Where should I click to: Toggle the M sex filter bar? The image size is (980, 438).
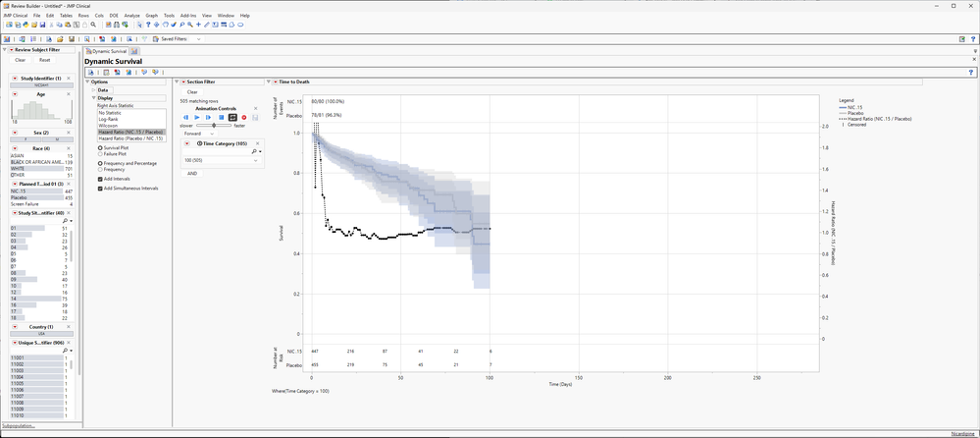pos(58,139)
